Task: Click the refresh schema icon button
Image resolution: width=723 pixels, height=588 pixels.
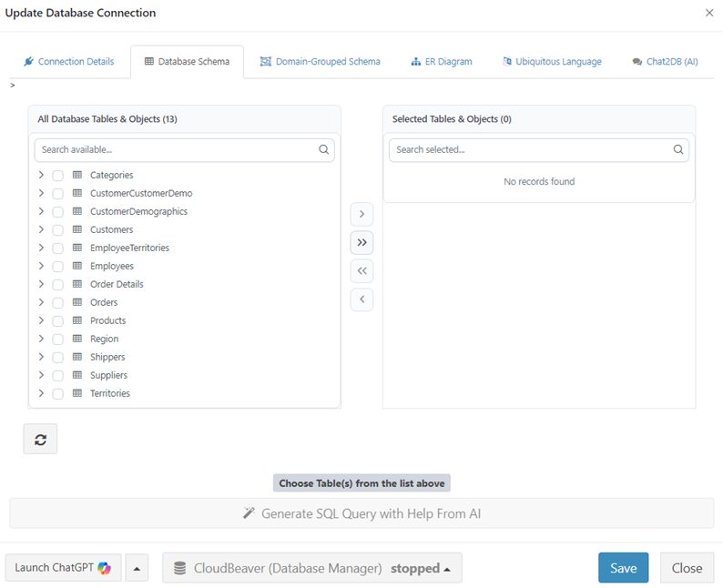Action: point(40,439)
